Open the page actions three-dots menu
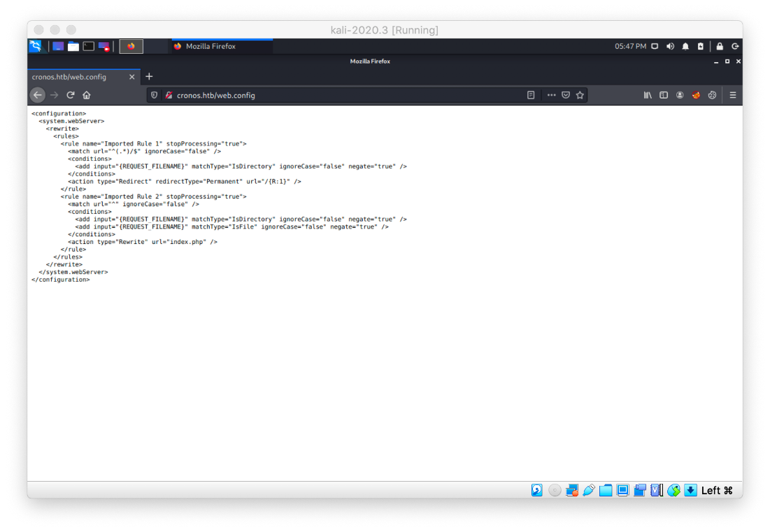770x532 pixels. pos(551,94)
